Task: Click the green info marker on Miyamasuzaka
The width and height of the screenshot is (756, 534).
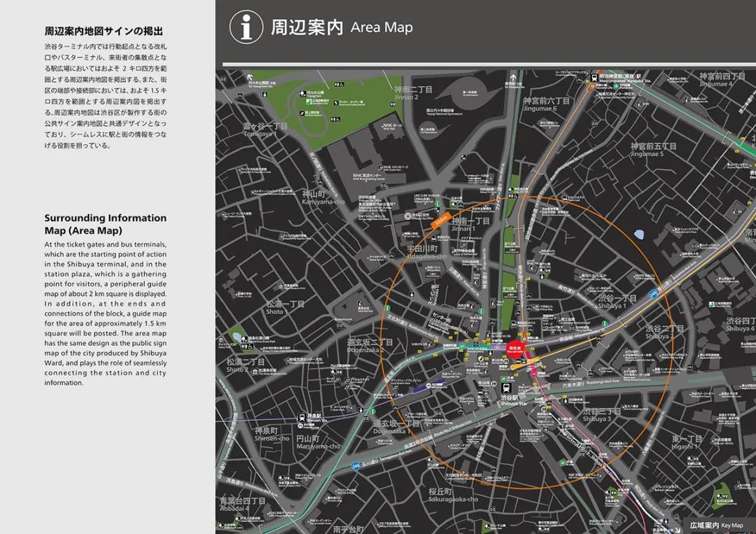Action: coord(605,323)
